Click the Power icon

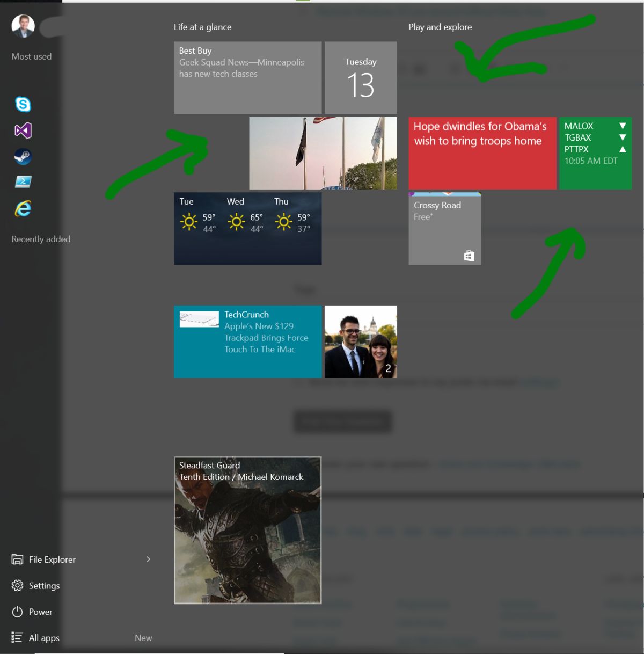(17, 612)
